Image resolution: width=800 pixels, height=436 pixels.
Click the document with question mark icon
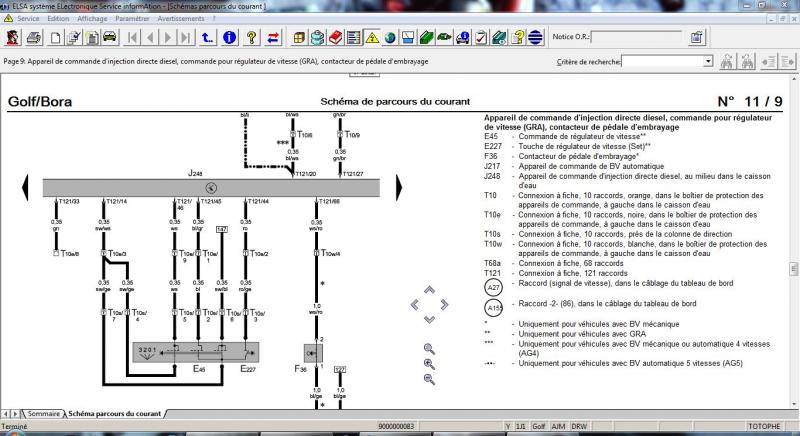tap(517, 38)
